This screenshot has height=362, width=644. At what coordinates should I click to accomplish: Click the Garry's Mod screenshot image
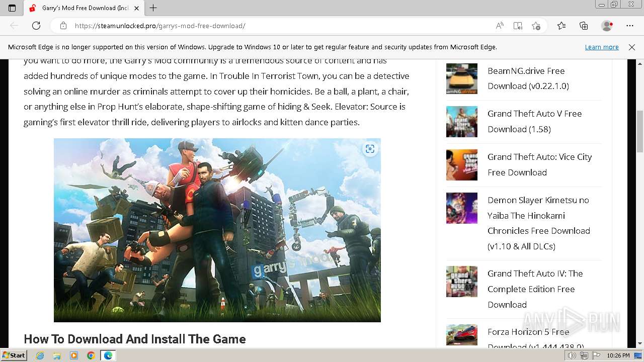(217, 230)
